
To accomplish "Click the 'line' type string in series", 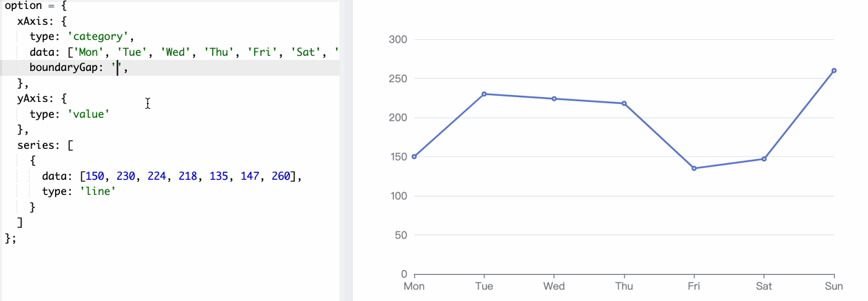I will 94,191.
